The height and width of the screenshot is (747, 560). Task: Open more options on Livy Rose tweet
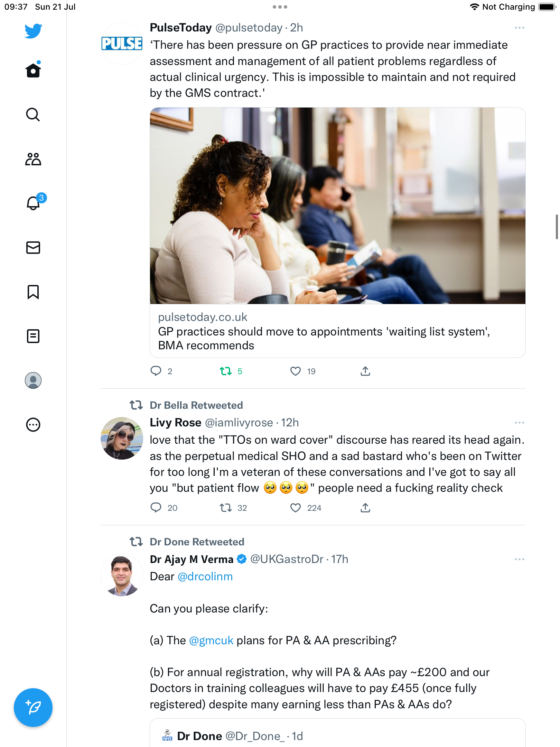pos(519,423)
